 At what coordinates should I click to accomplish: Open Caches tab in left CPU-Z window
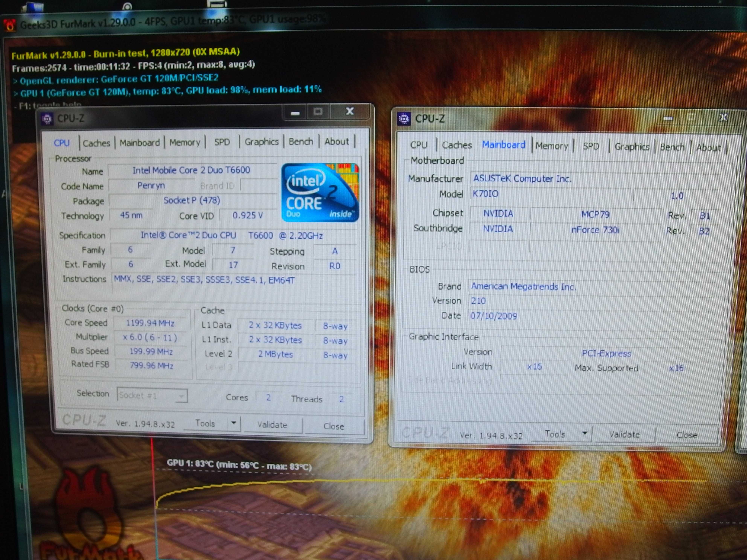[x=97, y=143]
